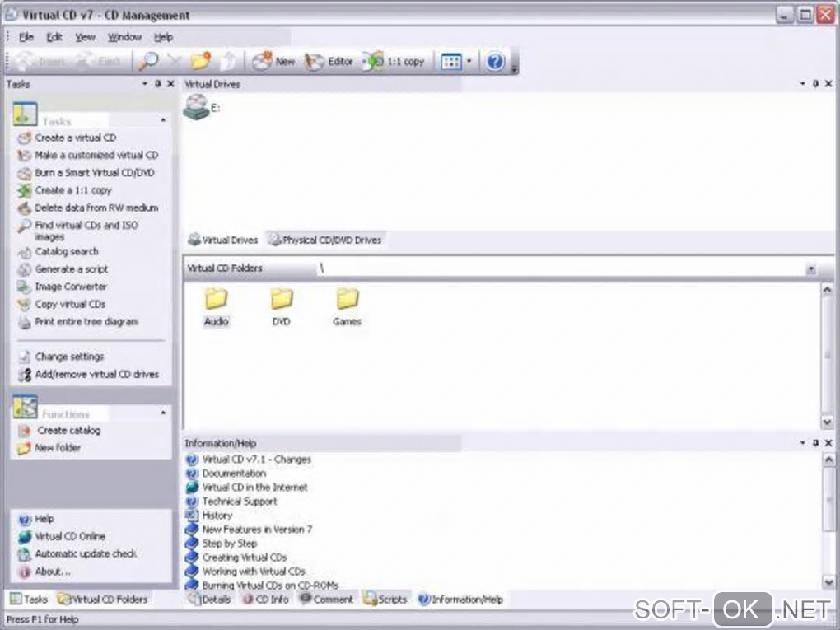
Task: Click Copy virtual CDs task
Action: pyautogui.click(x=62, y=304)
